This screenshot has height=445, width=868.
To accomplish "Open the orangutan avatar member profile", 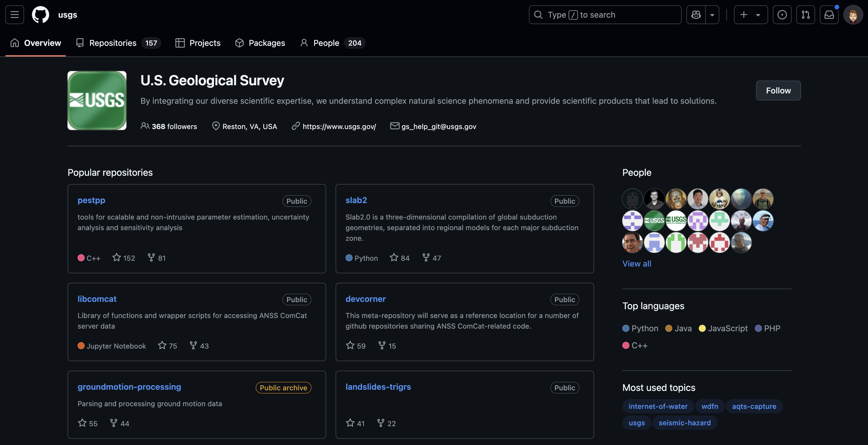I will tap(676, 199).
